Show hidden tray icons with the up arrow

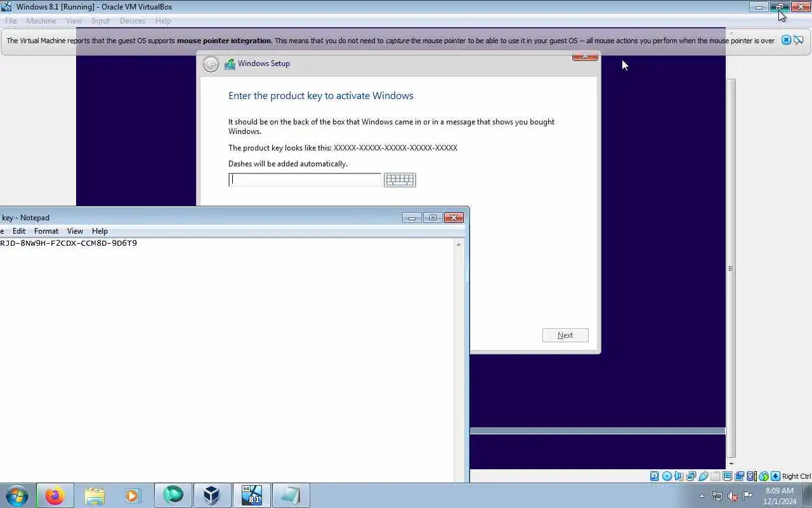[702, 496]
